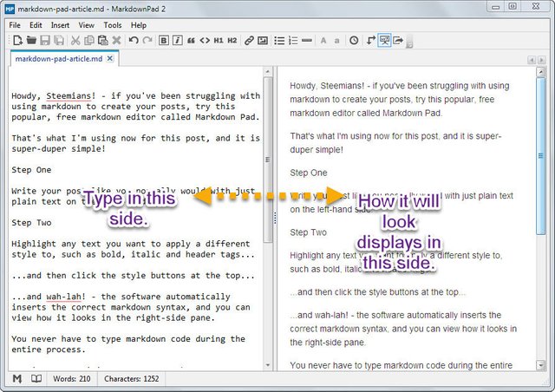Apply Heading 1 with H1 button
Screen dimensions: 555x392
click(x=219, y=41)
